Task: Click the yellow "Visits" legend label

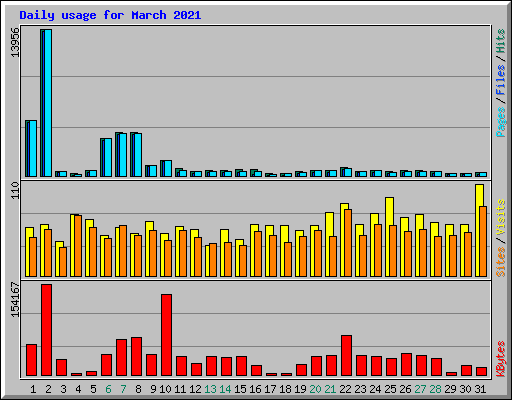Action: coord(501,218)
